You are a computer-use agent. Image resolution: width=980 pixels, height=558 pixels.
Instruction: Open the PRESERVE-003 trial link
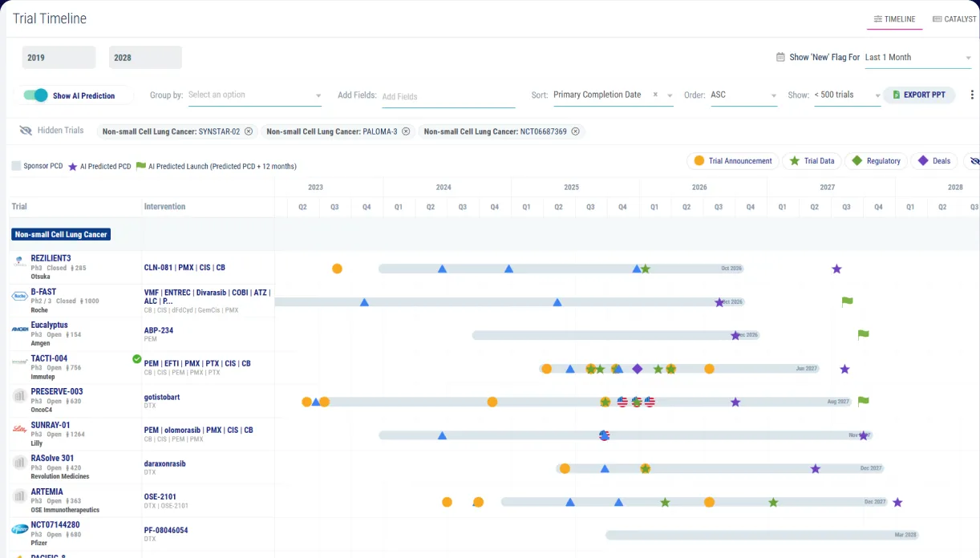tap(56, 391)
